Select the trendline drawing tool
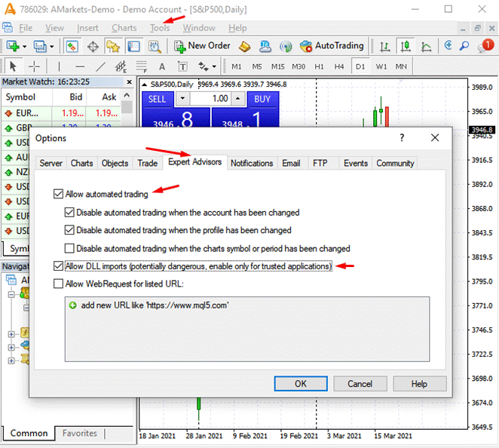This screenshot has width=499, height=448. pos(100,66)
